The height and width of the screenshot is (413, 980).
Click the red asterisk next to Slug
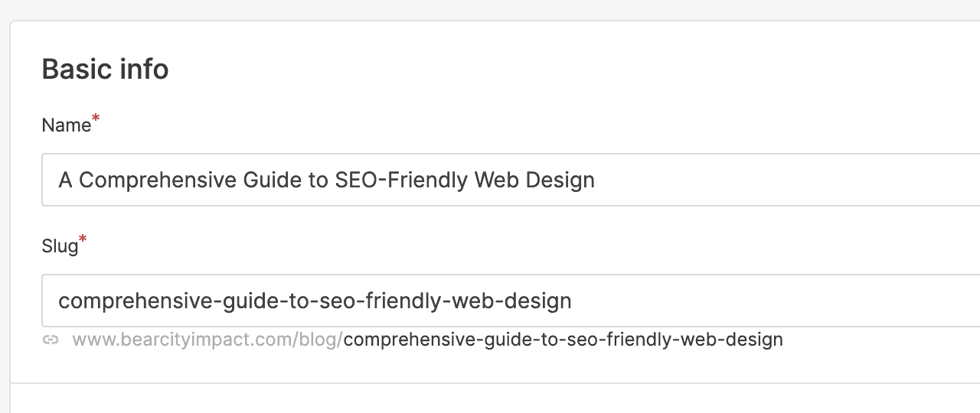click(x=83, y=240)
